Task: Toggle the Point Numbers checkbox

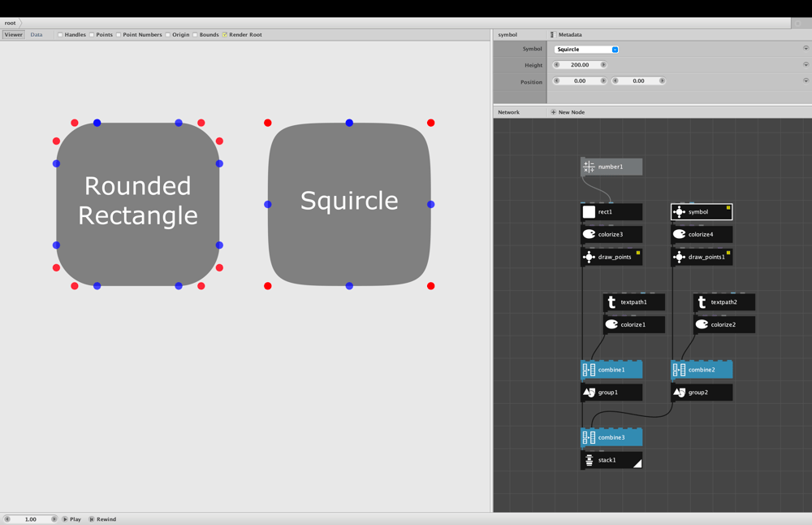Action: pos(119,35)
